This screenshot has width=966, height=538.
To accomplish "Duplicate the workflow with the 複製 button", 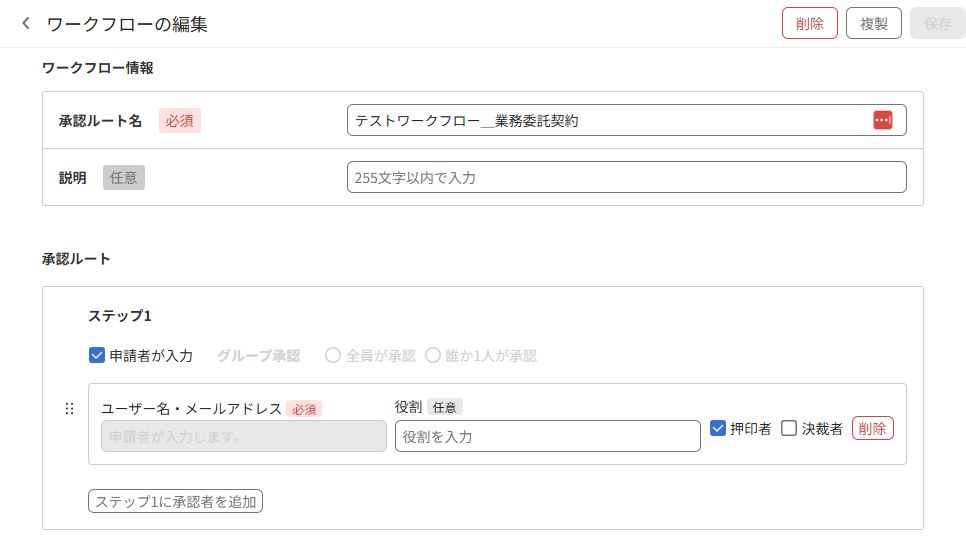I will (x=873, y=23).
